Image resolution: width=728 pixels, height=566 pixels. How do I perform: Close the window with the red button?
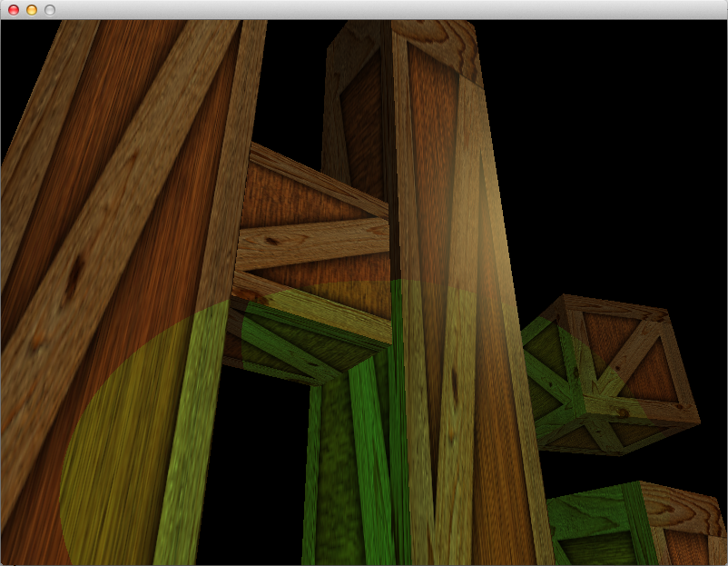tap(14, 10)
